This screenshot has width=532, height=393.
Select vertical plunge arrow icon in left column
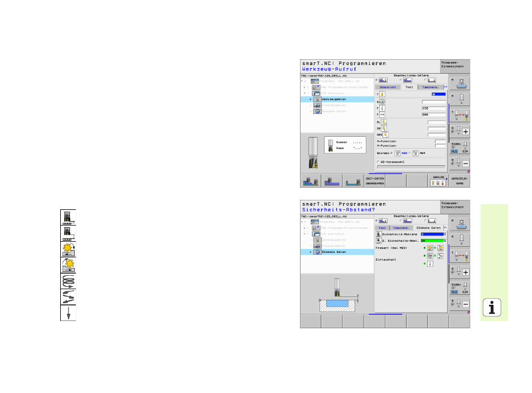tap(68, 313)
